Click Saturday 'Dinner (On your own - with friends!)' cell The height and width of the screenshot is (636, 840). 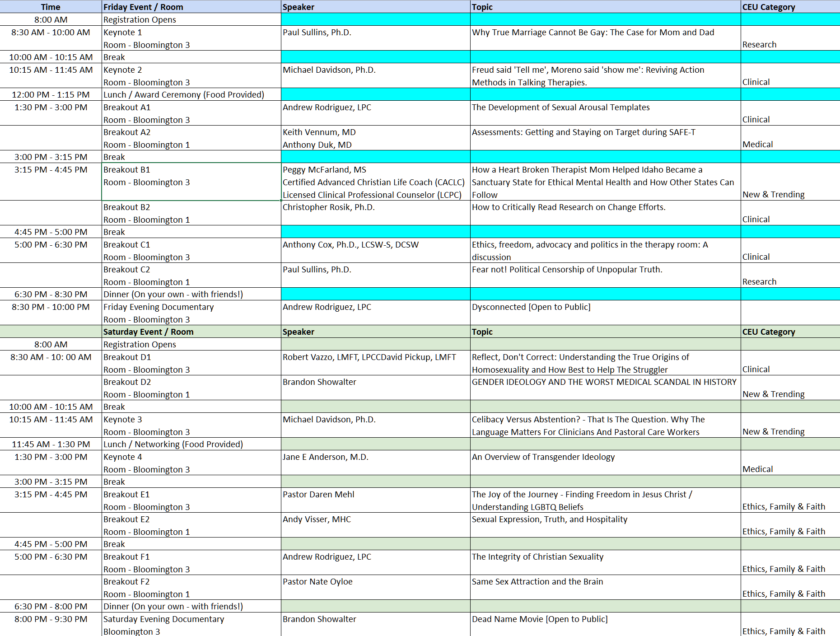(191, 606)
